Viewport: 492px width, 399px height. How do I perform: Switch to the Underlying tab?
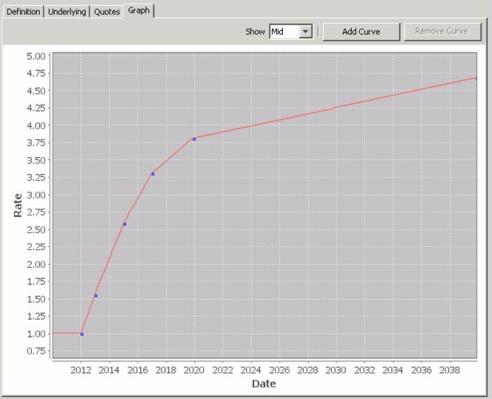point(67,12)
